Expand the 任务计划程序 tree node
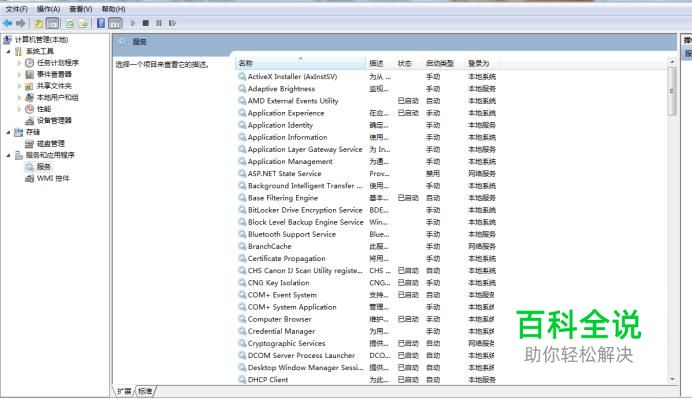The image size is (692, 399). tap(19, 63)
